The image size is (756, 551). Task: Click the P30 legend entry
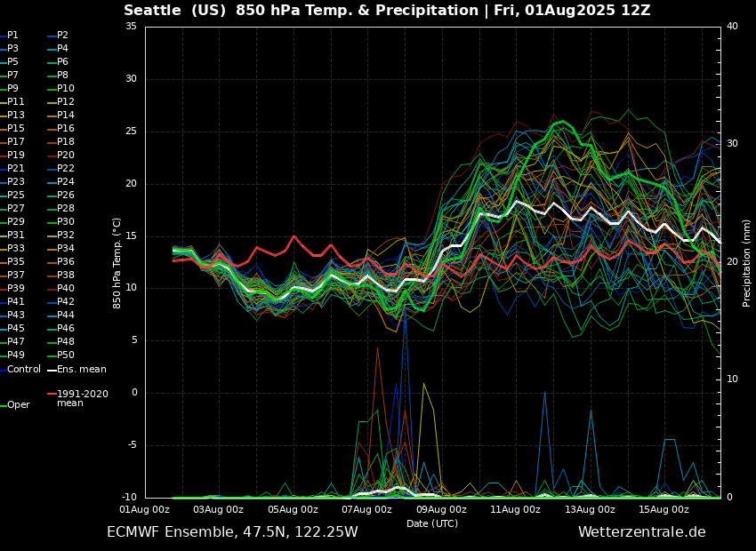coord(66,222)
